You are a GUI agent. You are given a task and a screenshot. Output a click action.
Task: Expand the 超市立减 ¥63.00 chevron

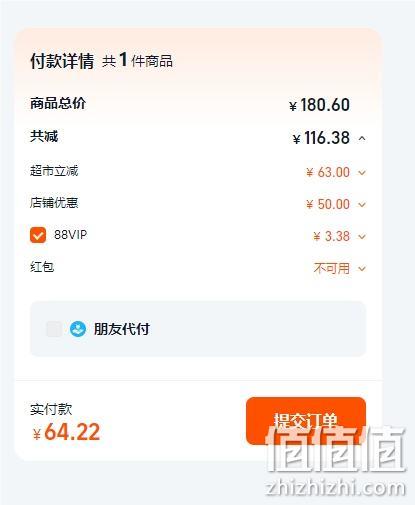(x=362, y=173)
